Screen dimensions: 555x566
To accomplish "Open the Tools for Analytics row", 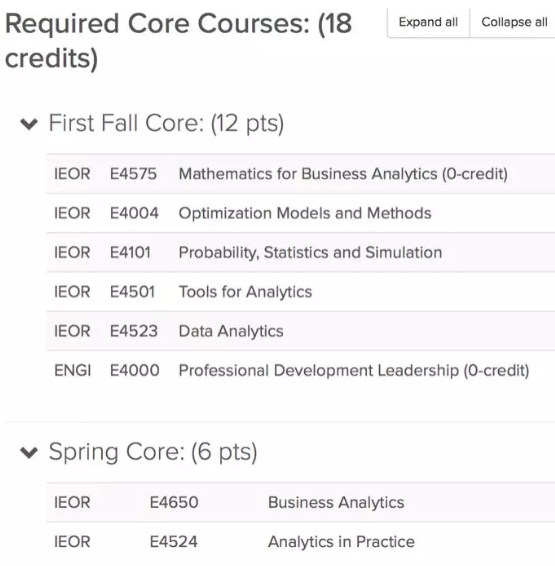I will pos(301,292).
